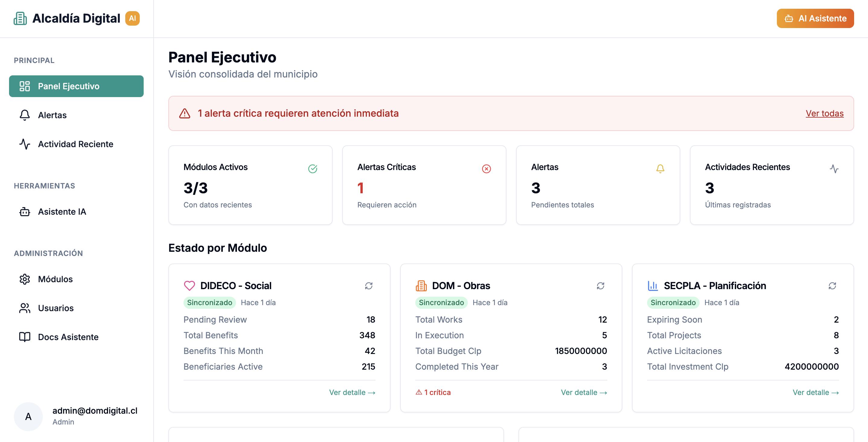Click the Active Licitaciones row

coord(743,351)
